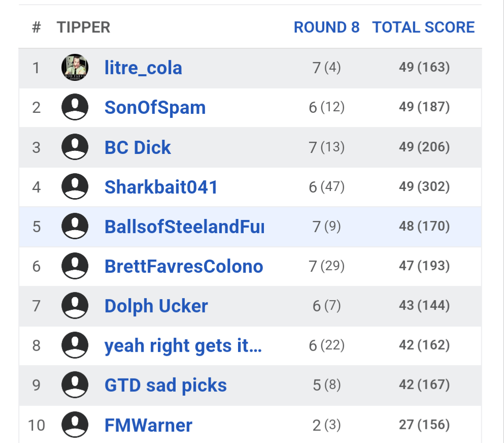Screen dimensions: 504x443
Task: Open Sharkbait041 tipper profile link
Action: click(x=161, y=187)
